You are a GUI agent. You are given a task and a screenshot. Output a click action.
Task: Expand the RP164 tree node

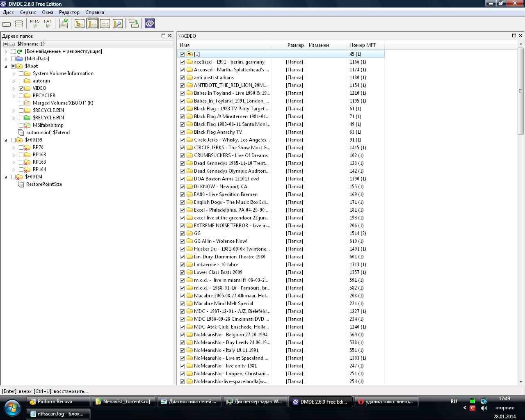pyautogui.click(x=14, y=169)
